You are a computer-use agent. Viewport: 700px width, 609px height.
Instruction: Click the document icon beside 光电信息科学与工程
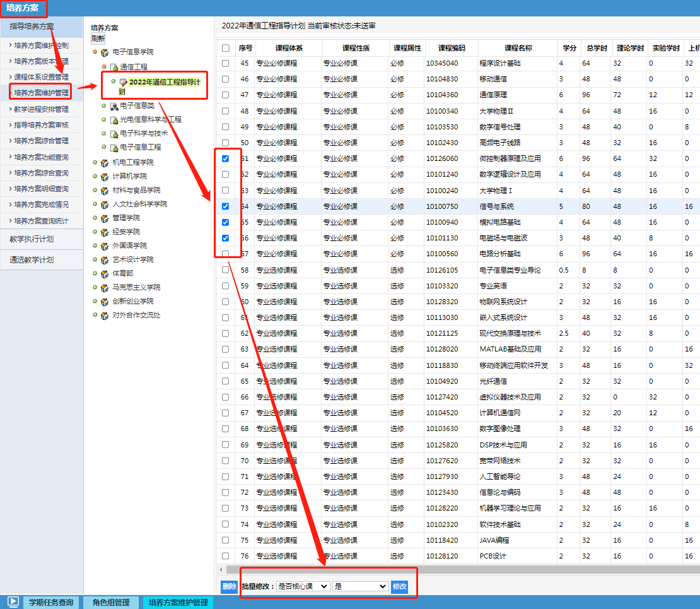114,120
